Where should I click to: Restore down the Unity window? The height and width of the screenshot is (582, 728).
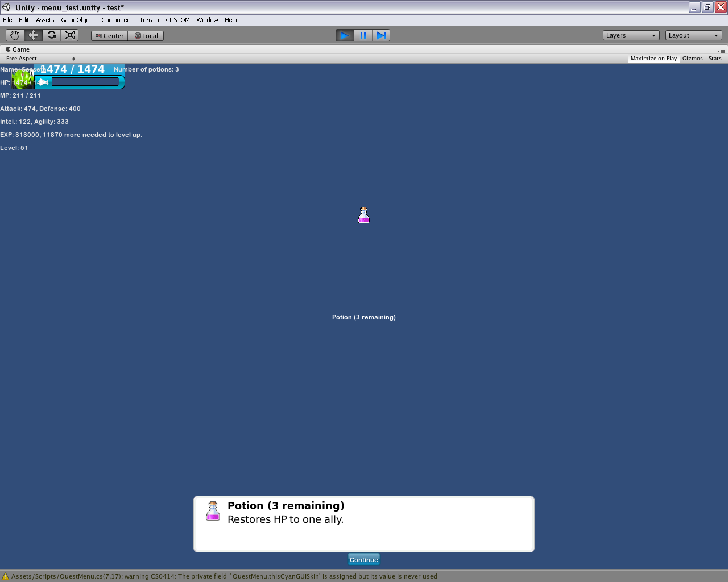click(708, 7)
